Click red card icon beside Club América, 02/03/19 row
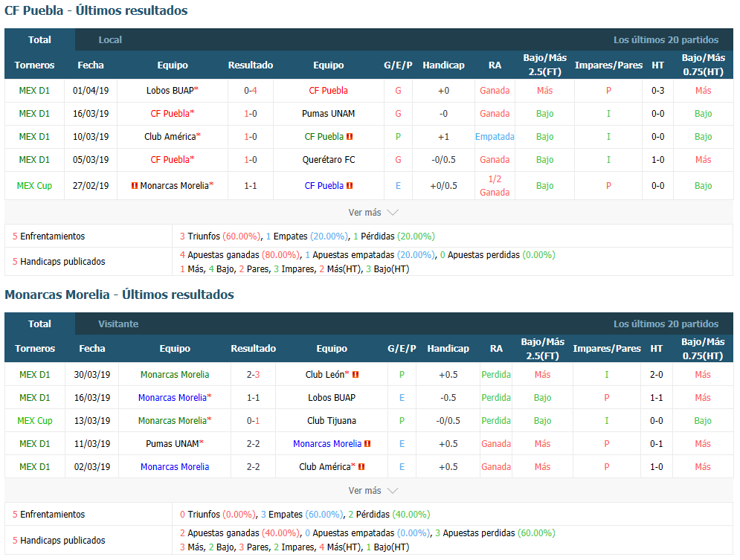Screen dimensions: 740x560 coord(361,467)
